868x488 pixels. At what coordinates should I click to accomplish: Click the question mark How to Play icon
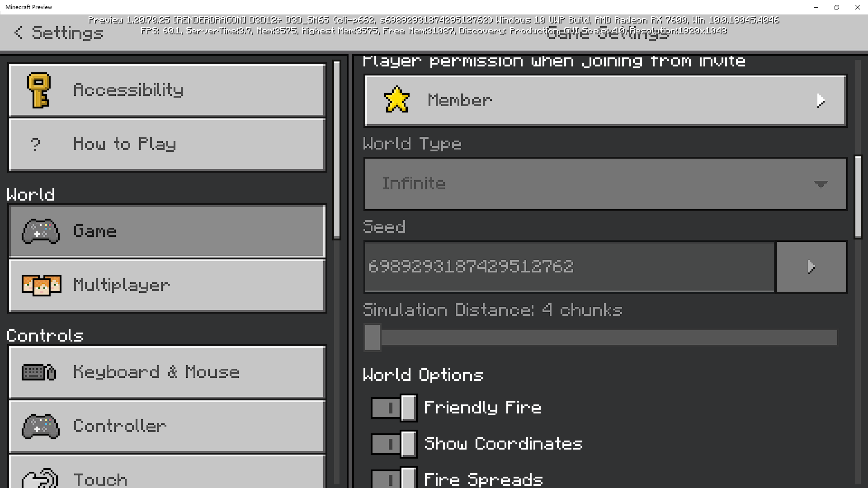(35, 145)
